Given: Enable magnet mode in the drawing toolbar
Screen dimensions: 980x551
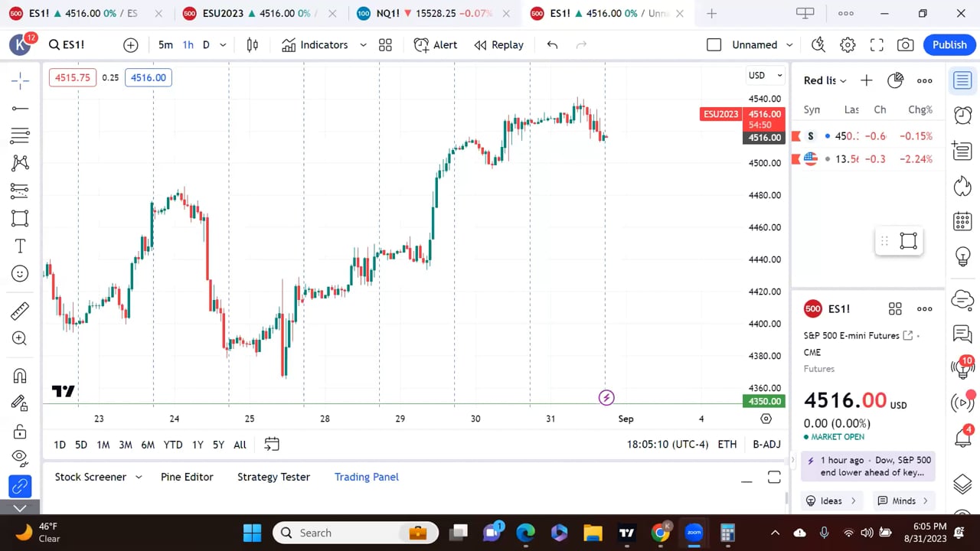Looking at the screenshot, I should pos(19,375).
